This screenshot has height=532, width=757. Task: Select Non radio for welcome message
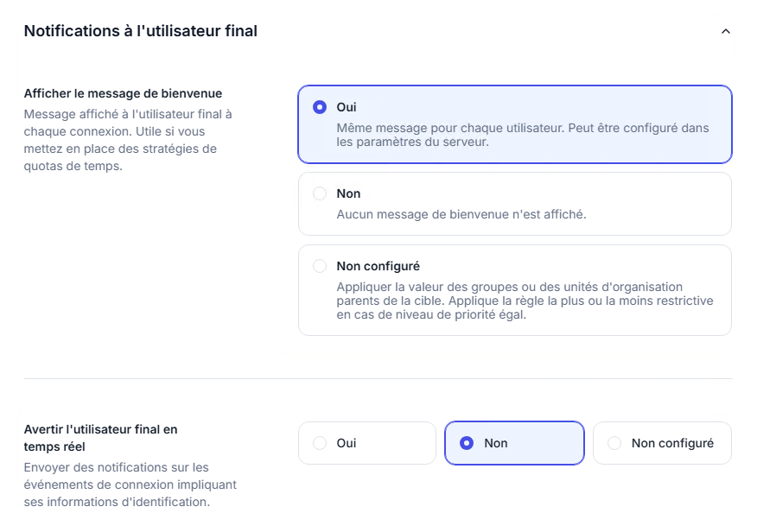click(320, 194)
